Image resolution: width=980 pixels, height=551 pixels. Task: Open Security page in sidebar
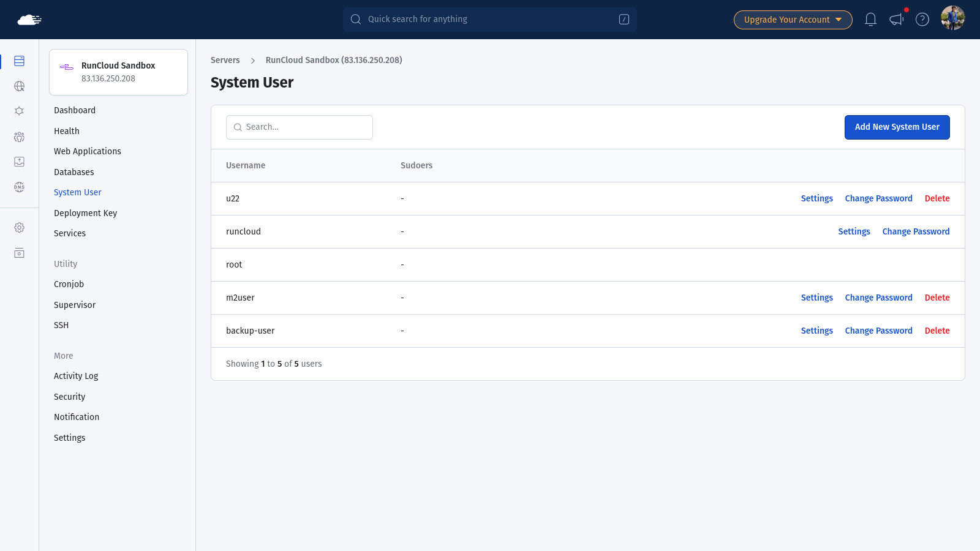[x=69, y=397]
